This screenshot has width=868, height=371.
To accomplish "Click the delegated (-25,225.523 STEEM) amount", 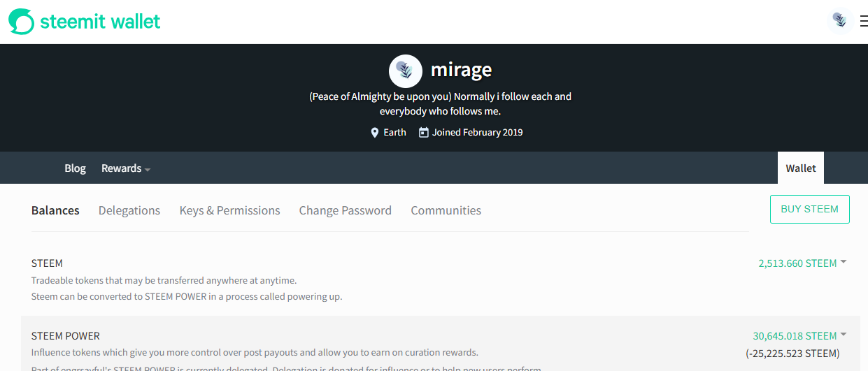I will point(792,353).
